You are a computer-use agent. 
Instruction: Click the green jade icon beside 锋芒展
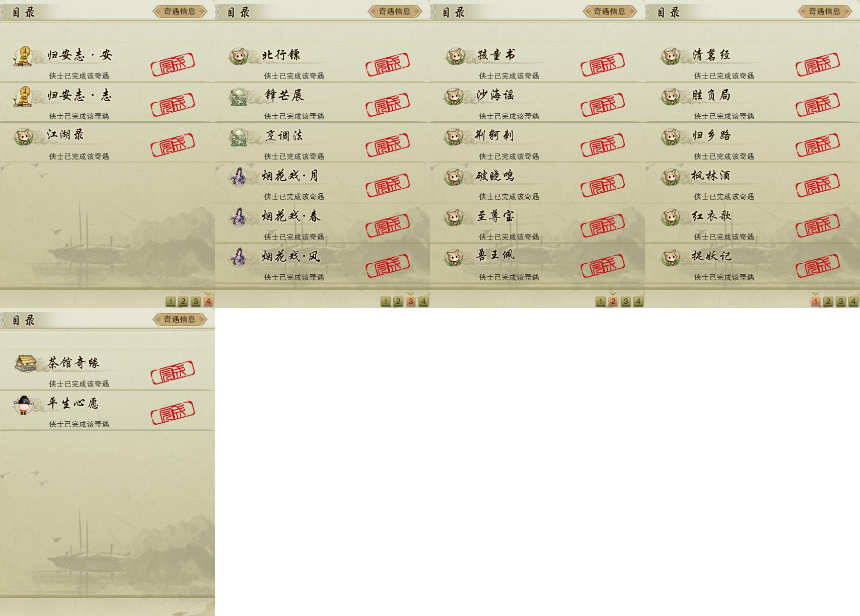pyautogui.click(x=238, y=97)
